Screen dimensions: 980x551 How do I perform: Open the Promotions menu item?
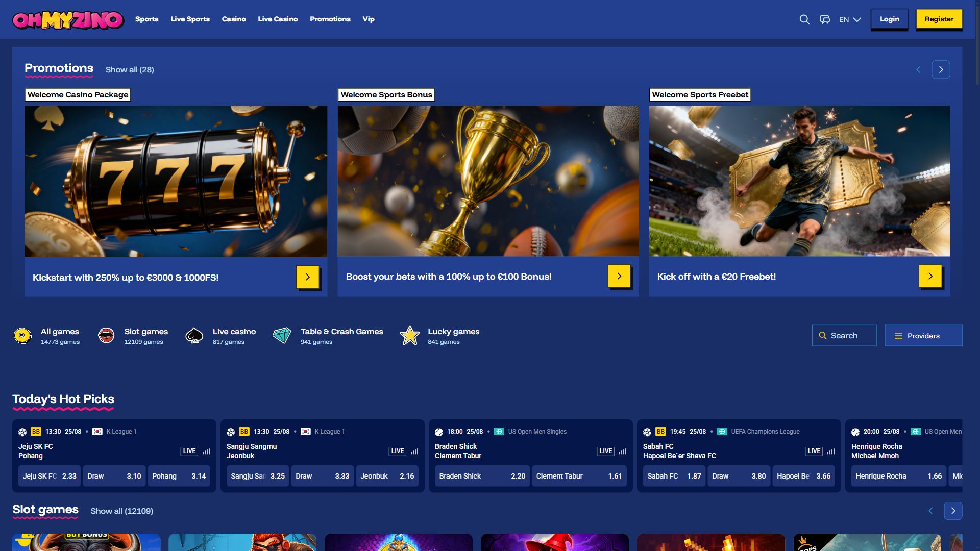pos(330,19)
